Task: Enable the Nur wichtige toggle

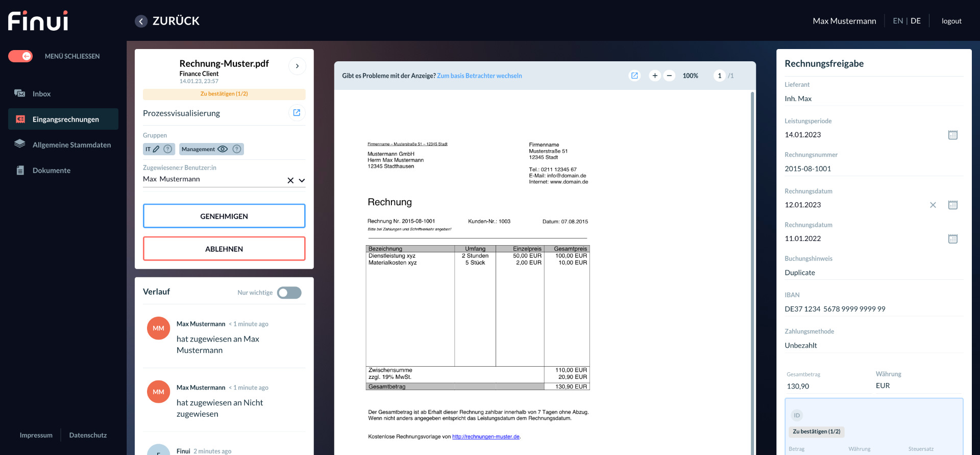Action: (289, 293)
